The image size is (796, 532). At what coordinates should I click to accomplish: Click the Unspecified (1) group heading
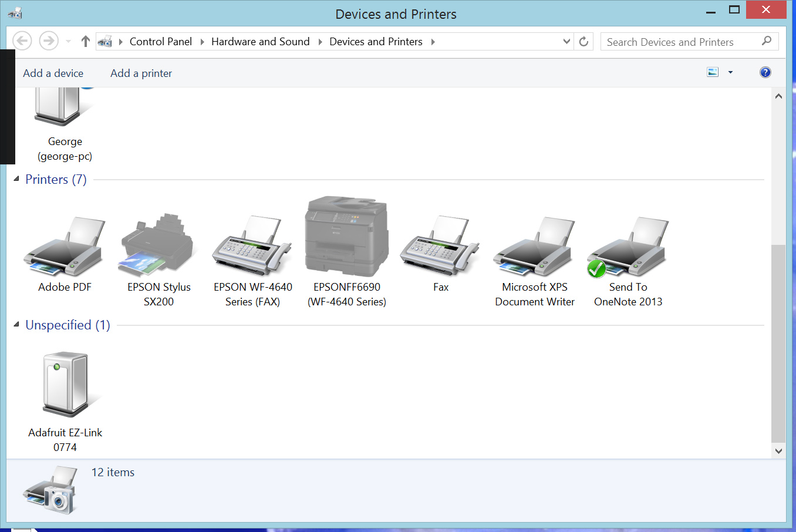(68, 325)
